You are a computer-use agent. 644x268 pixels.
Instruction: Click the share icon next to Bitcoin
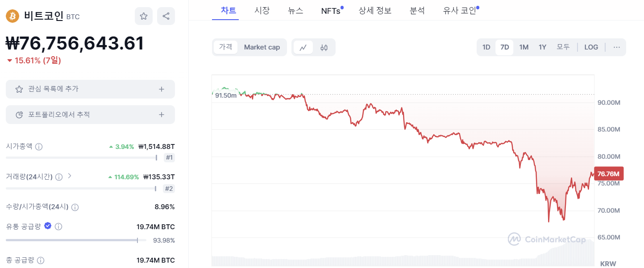[x=166, y=16]
